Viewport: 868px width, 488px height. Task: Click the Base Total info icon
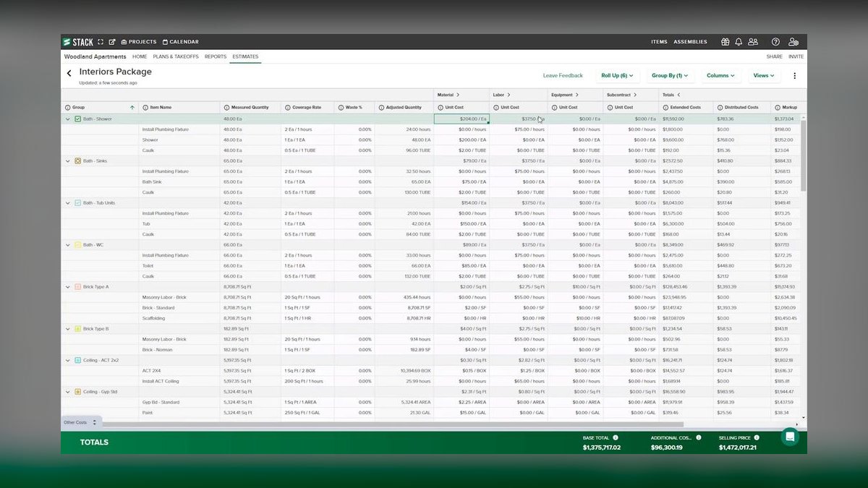(x=616, y=437)
